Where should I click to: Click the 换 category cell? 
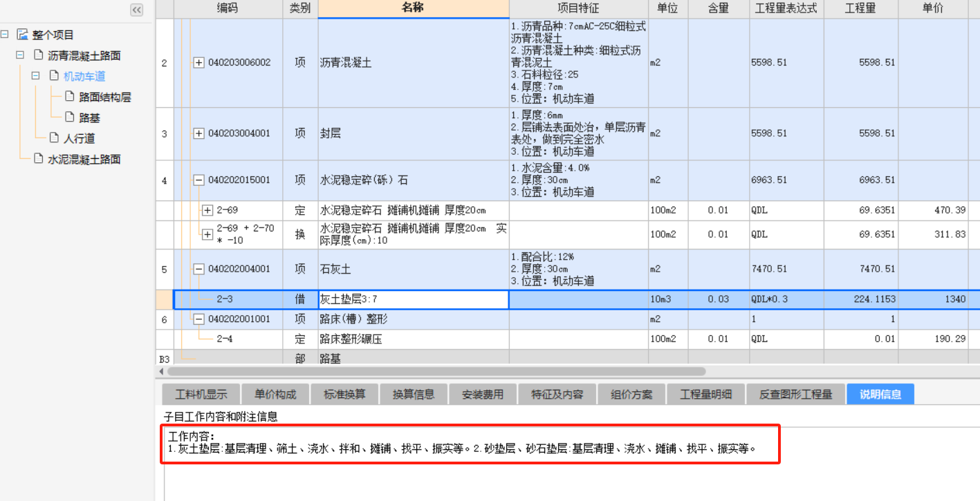(300, 234)
